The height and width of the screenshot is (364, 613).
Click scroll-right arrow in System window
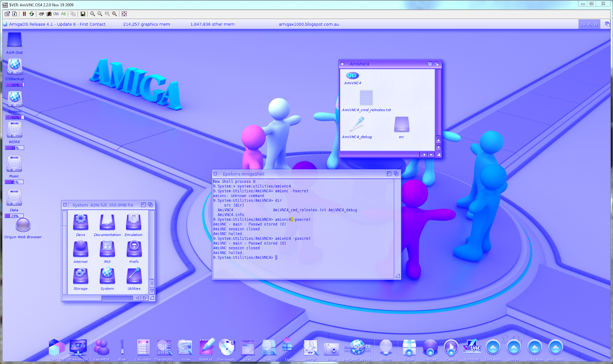coord(144,298)
